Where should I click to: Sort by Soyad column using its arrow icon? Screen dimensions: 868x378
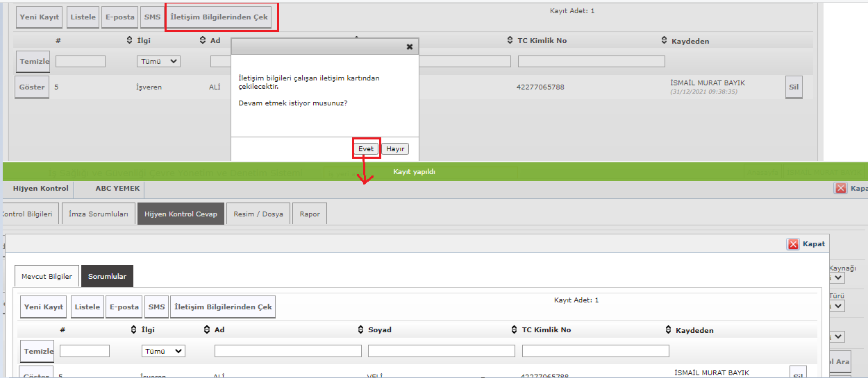360,329
